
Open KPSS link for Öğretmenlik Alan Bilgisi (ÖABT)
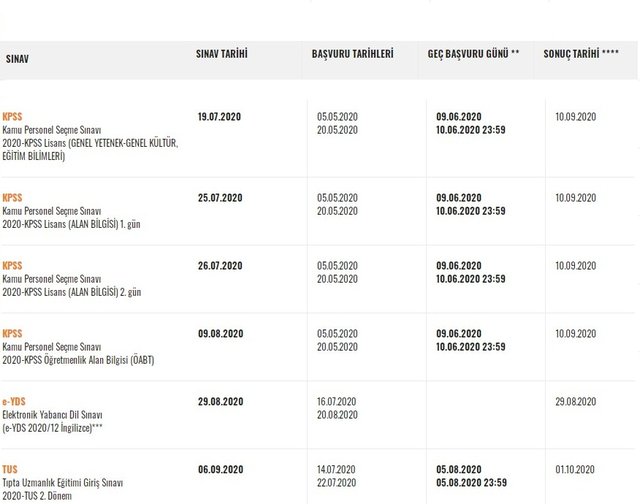12,334
